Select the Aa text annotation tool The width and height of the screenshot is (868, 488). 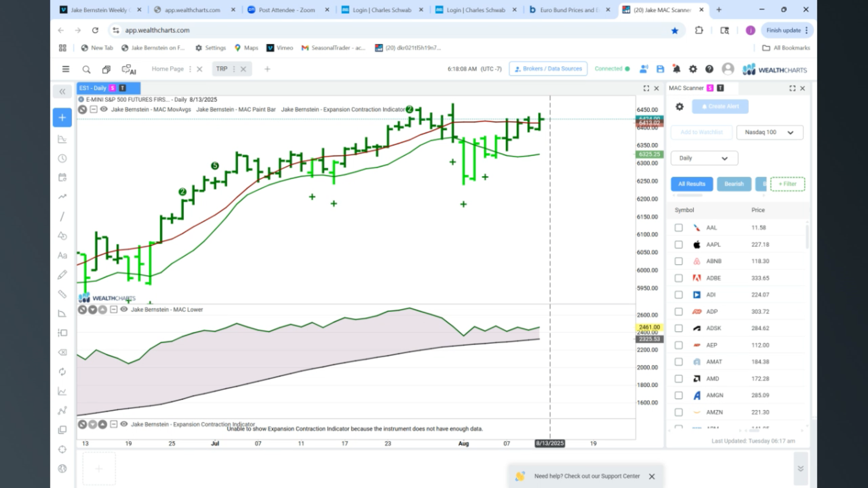[x=62, y=255]
